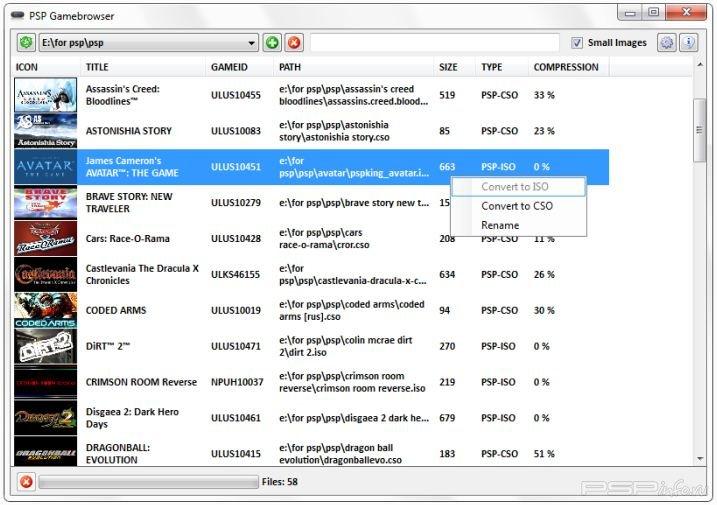
Task: Open settings with the gear icon
Action: (666, 43)
